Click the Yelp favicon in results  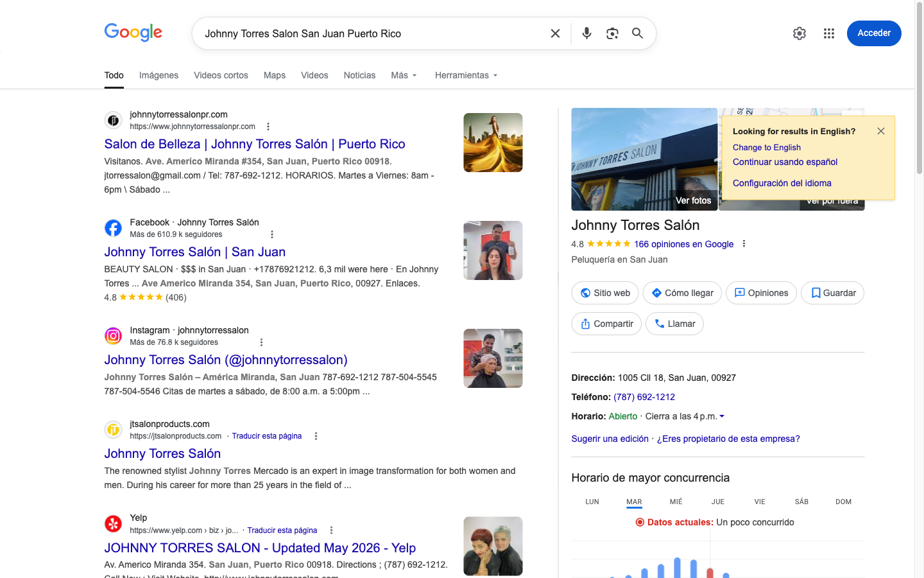113,524
